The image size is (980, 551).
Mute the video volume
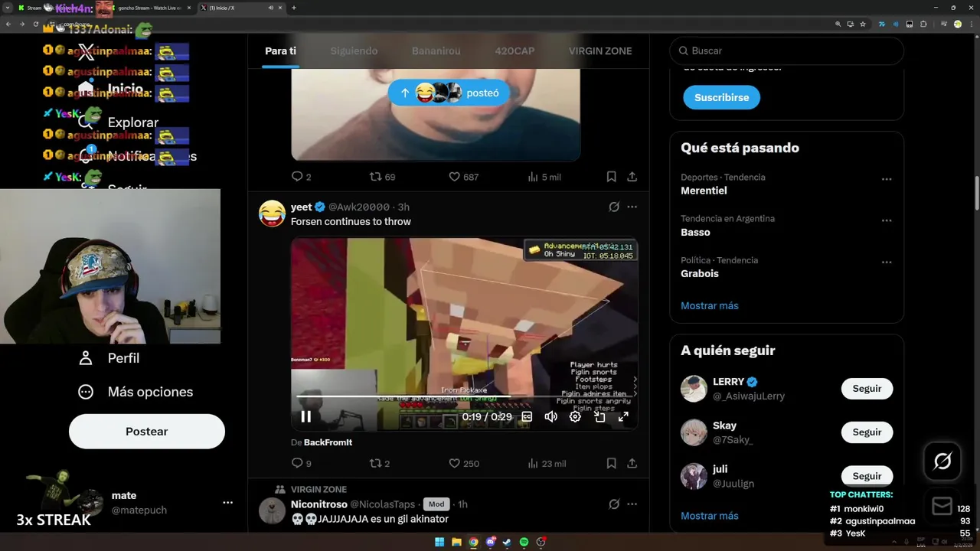550,417
